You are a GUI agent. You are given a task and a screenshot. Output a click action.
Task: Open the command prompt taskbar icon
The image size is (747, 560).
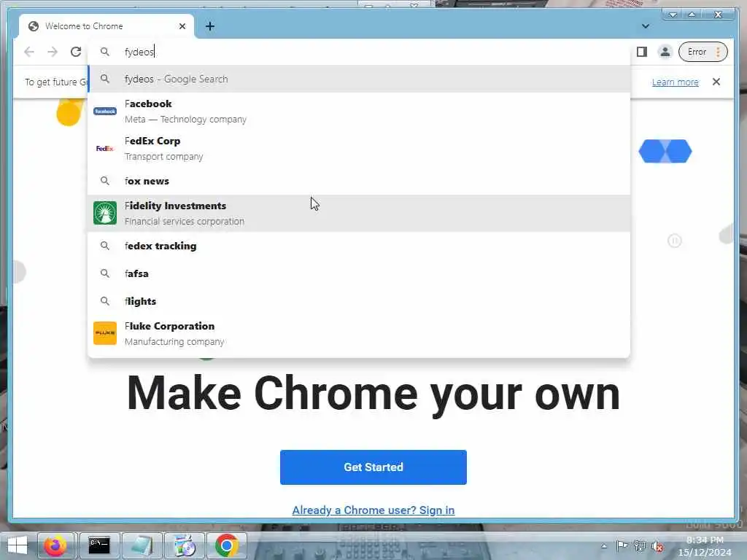[99, 545]
